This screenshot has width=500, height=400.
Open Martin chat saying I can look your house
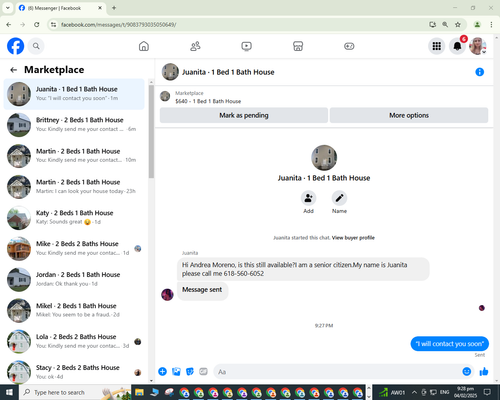(x=74, y=187)
